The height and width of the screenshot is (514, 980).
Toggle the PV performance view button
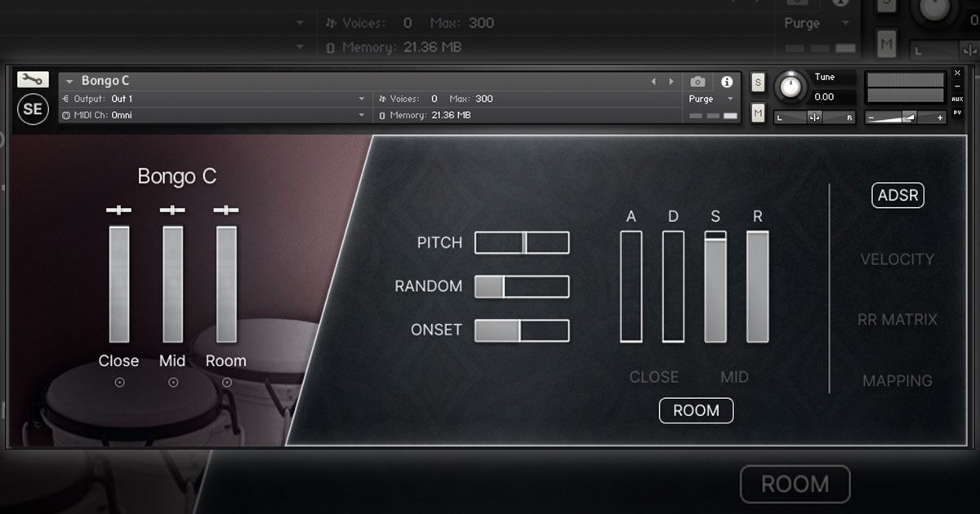[x=957, y=112]
